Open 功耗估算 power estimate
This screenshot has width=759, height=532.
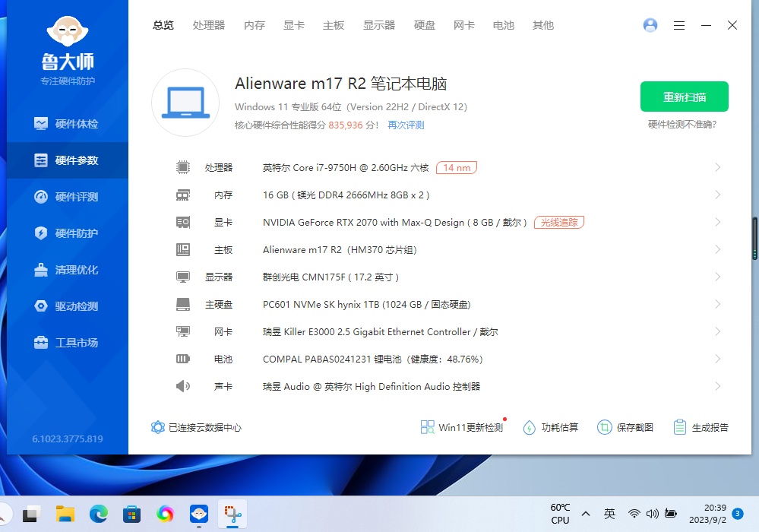tap(550, 427)
